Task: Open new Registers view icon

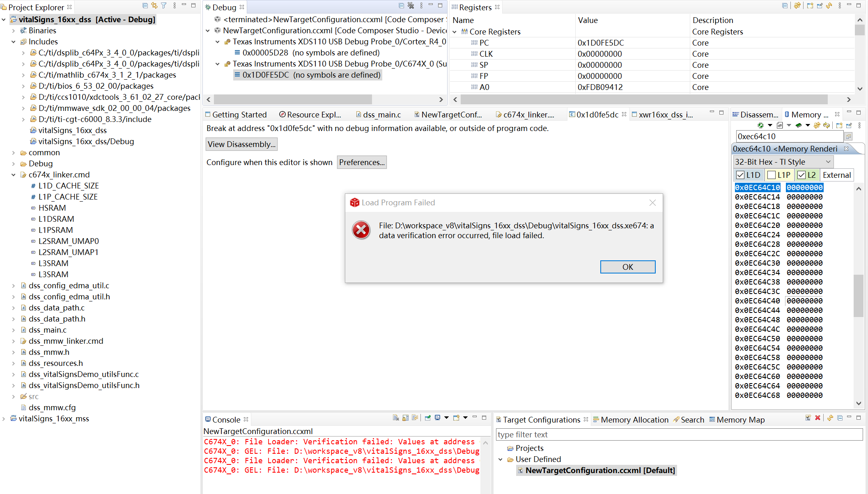Action: click(x=810, y=6)
